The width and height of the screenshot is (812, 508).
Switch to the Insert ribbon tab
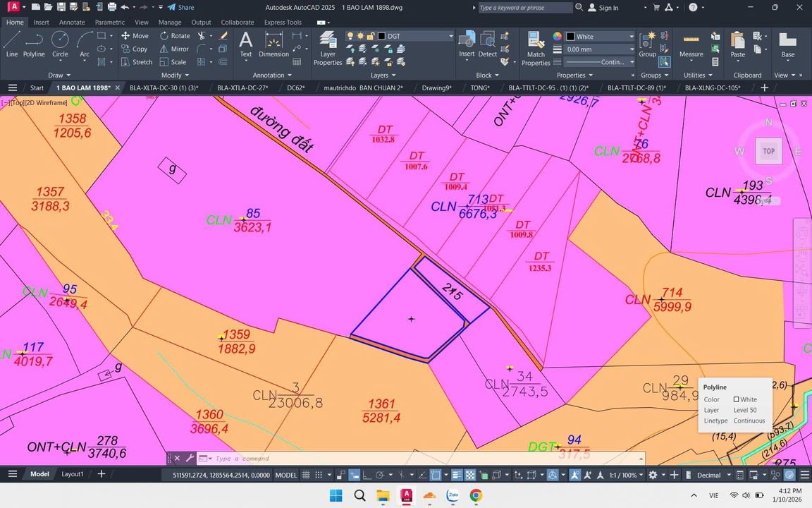41,22
